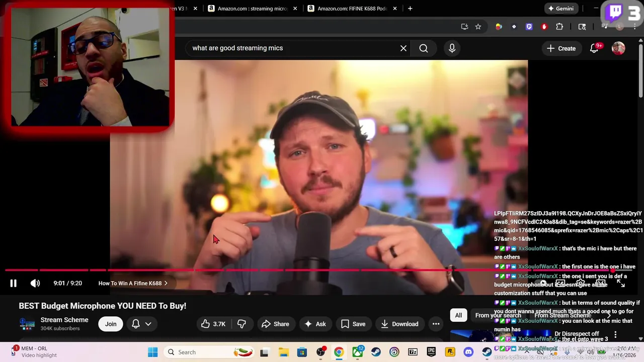644x362 pixels.
Task: Open the player settings gear
Action: coord(581,284)
